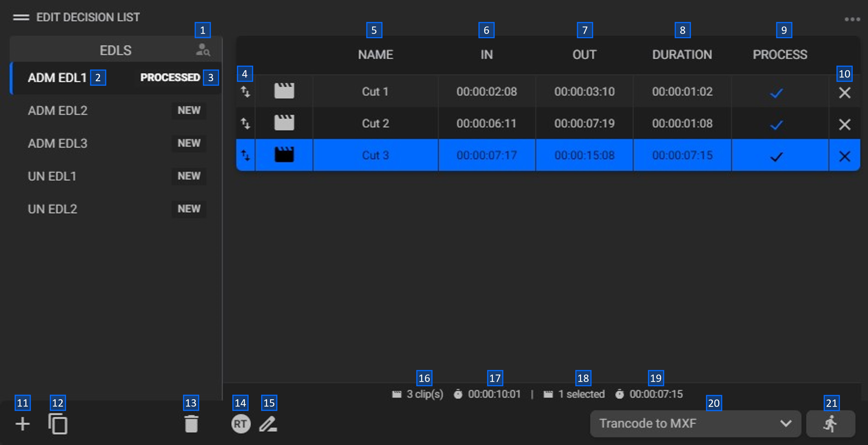Click the duration value 00:00:01:08

tap(682, 123)
